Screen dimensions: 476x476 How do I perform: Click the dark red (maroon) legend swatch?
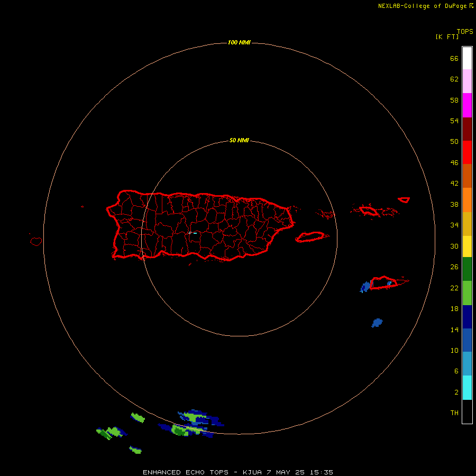pos(467,129)
